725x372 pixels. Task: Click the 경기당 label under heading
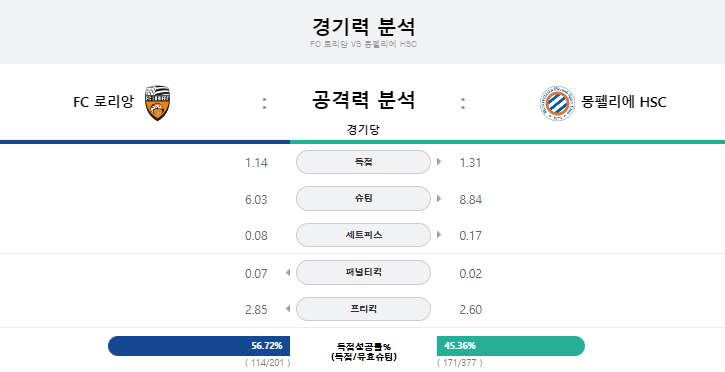click(x=363, y=129)
